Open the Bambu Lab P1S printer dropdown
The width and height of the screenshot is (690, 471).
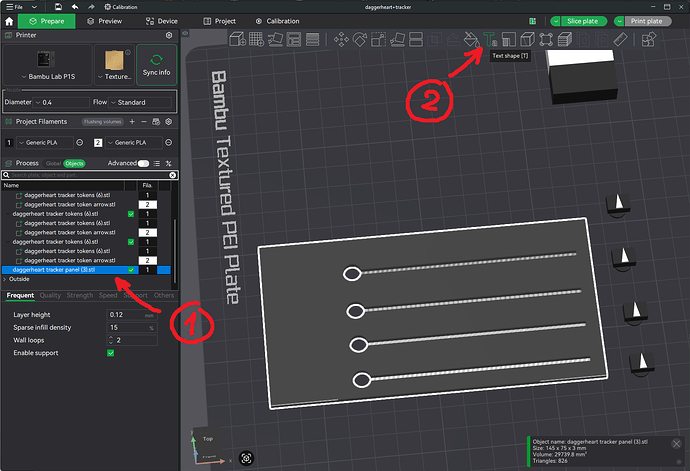48,77
